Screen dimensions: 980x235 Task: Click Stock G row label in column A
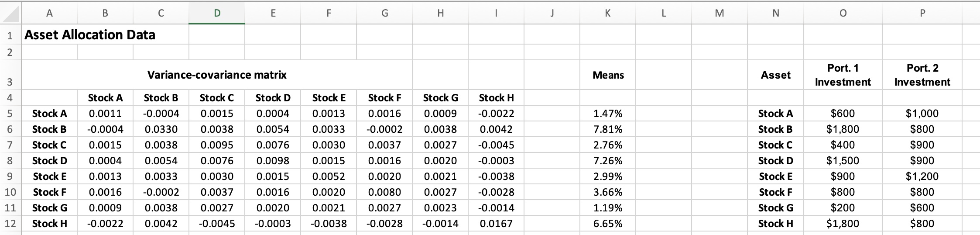click(x=49, y=208)
